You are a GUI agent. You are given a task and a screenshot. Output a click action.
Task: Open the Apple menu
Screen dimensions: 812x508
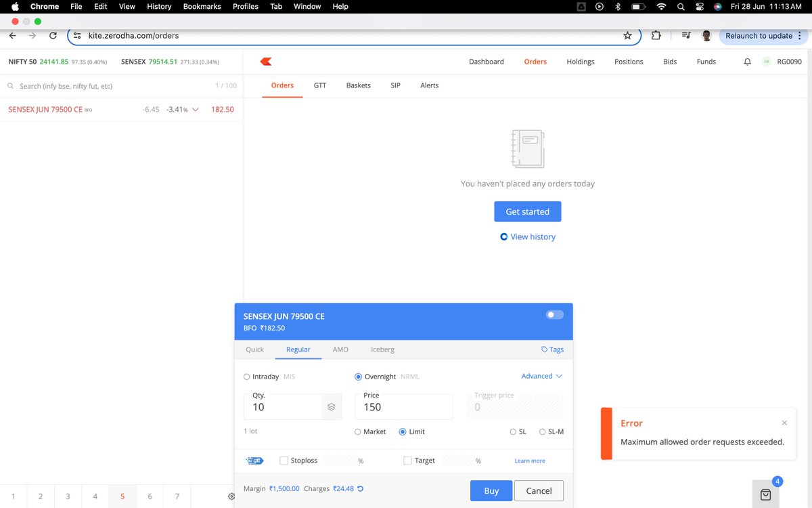15,6
